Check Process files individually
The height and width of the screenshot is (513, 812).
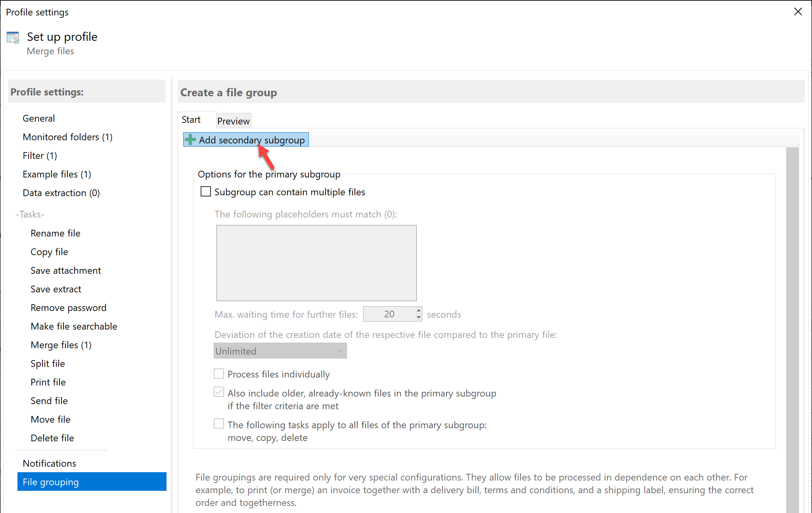point(219,373)
